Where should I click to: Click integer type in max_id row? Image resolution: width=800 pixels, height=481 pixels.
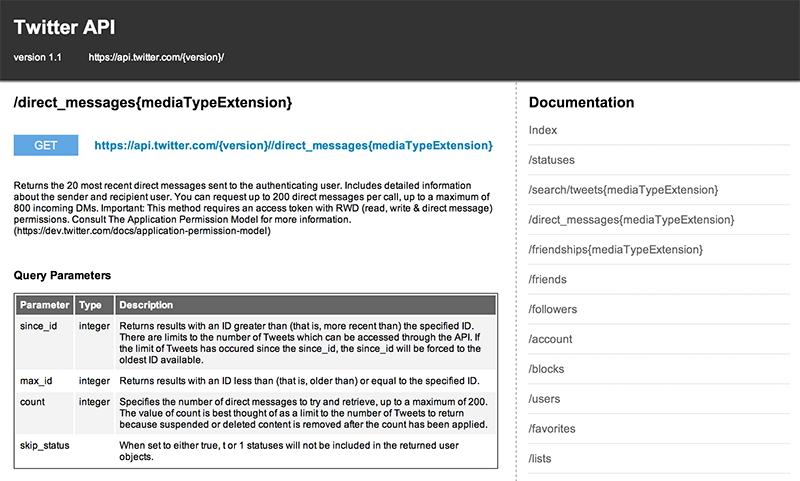tap(94, 381)
